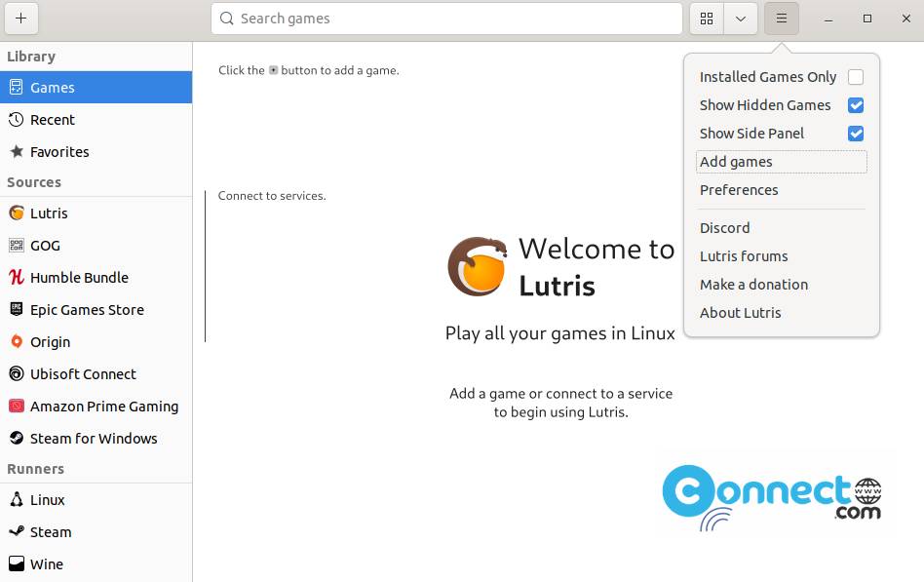924x582 pixels.
Task: Minimize the Lutris window
Action: pyautogui.click(x=828, y=19)
